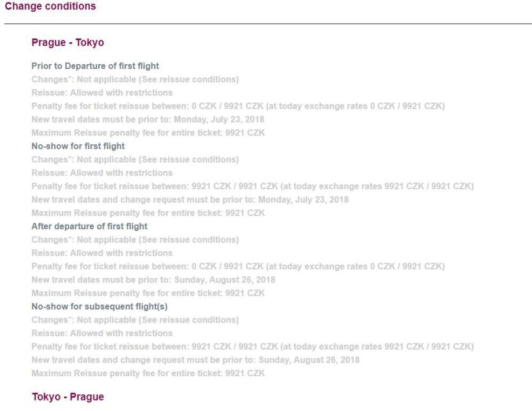Click the penalty fee line under After departure of first flight
The height and width of the screenshot is (411, 532).
(x=238, y=266)
